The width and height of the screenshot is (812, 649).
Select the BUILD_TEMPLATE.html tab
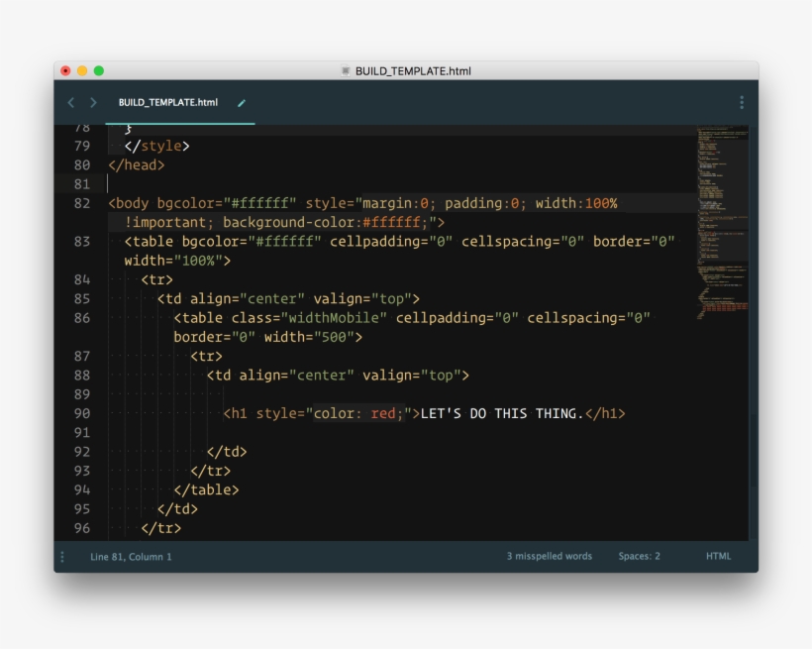tap(166, 102)
